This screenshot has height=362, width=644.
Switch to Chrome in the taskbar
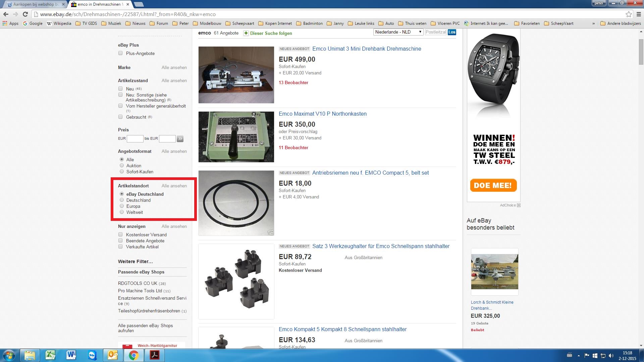[x=133, y=355]
